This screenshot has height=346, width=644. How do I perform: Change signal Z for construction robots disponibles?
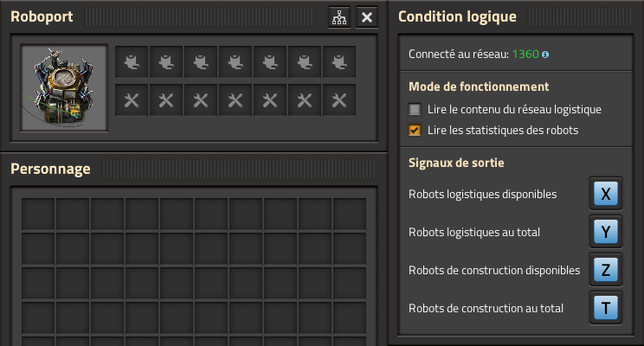[x=606, y=270]
